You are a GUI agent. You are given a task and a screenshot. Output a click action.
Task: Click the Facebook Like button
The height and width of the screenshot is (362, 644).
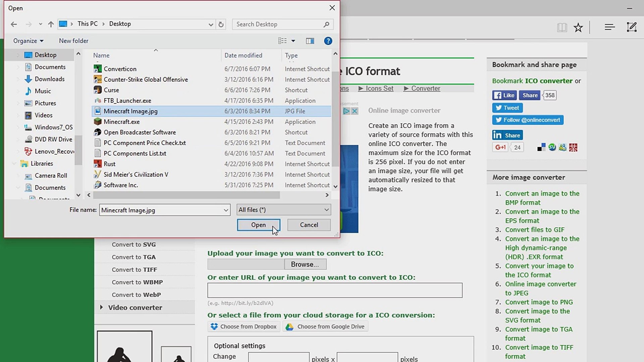tap(504, 95)
